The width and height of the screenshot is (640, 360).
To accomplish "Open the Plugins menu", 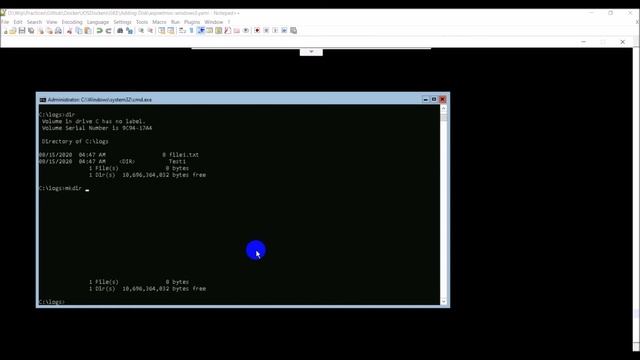I will tap(192, 22).
